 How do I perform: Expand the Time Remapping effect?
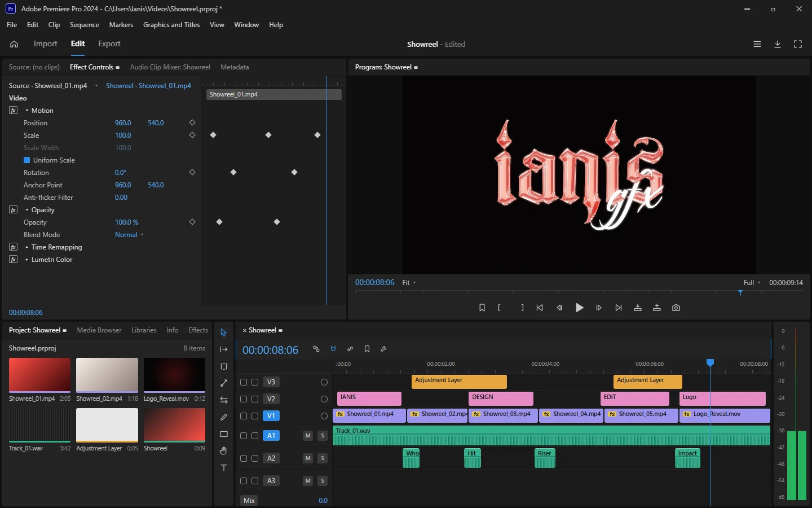point(27,247)
